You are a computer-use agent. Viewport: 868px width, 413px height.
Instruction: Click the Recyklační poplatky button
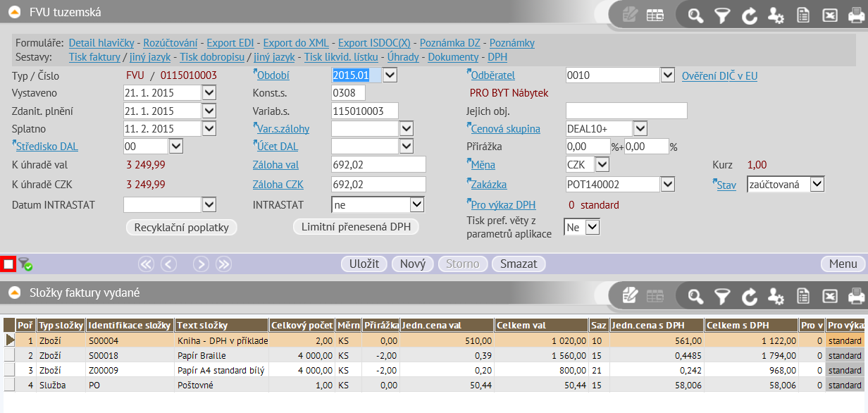point(182,227)
